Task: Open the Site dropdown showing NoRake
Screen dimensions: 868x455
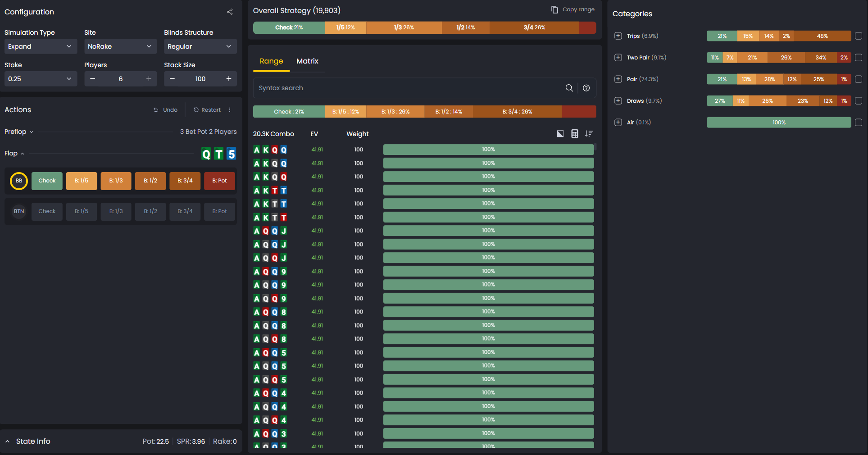Action: tap(120, 46)
